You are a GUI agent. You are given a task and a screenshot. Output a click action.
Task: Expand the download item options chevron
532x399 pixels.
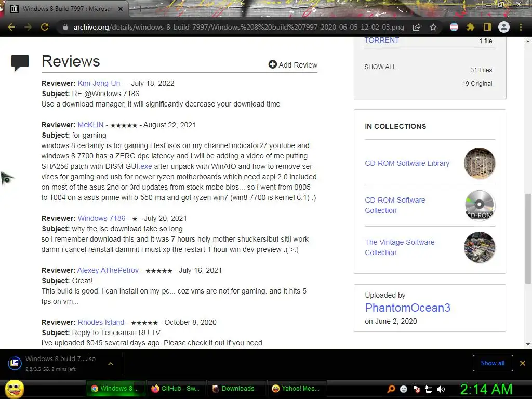[111, 363]
